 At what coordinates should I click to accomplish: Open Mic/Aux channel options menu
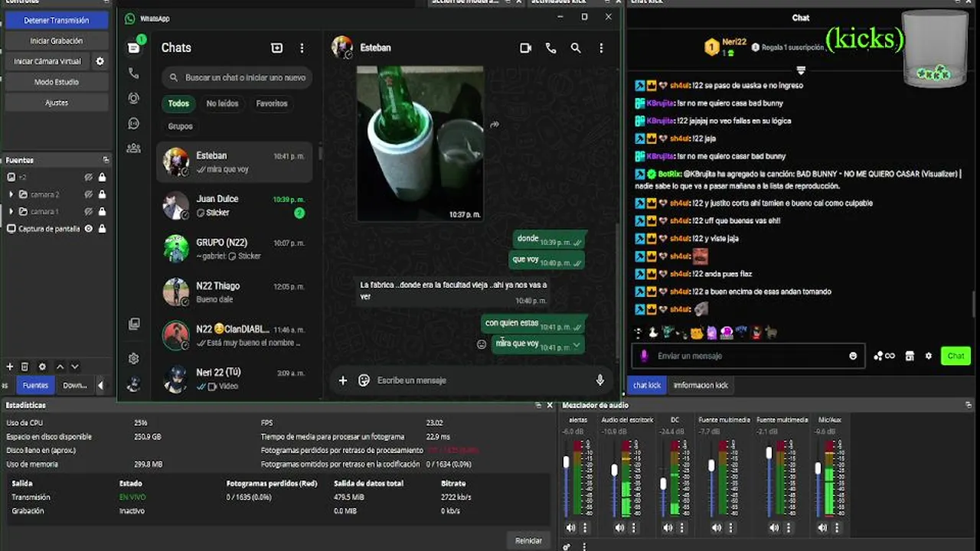pyautogui.click(x=838, y=528)
